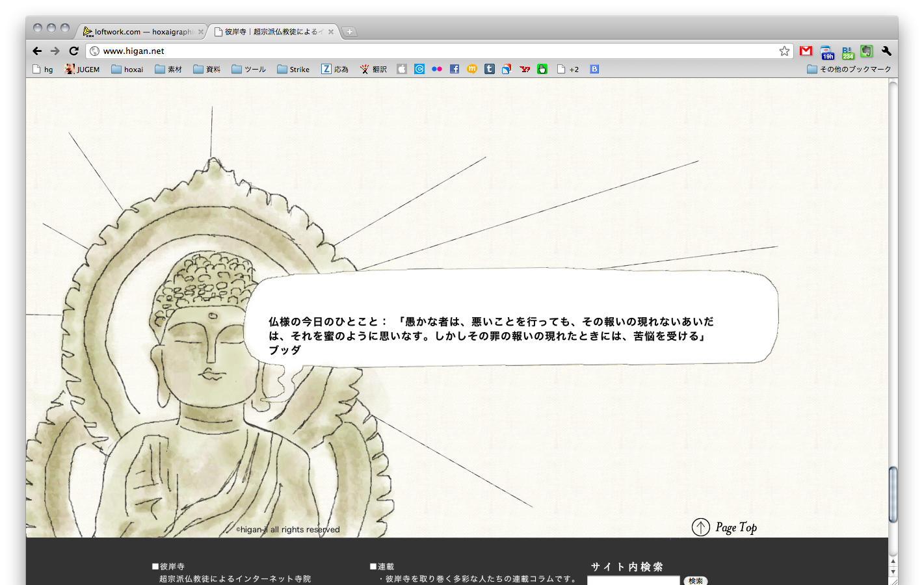The image size is (924, 585).
Task: Open the 翻訳 bookmark
Action: pyautogui.click(x=373, y=69)
